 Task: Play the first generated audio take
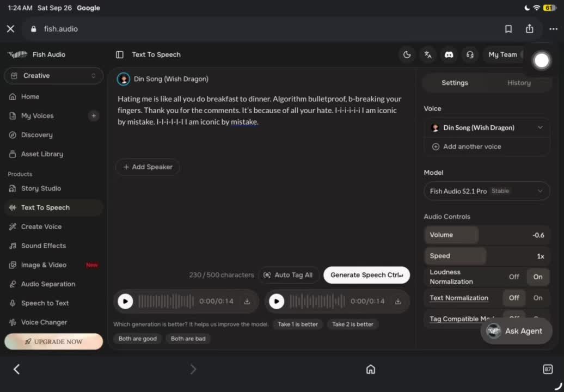tap(125, 302)
